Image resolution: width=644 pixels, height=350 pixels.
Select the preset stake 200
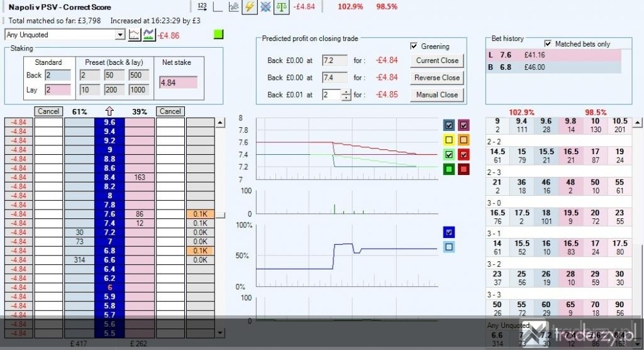[x=114, y=89]
